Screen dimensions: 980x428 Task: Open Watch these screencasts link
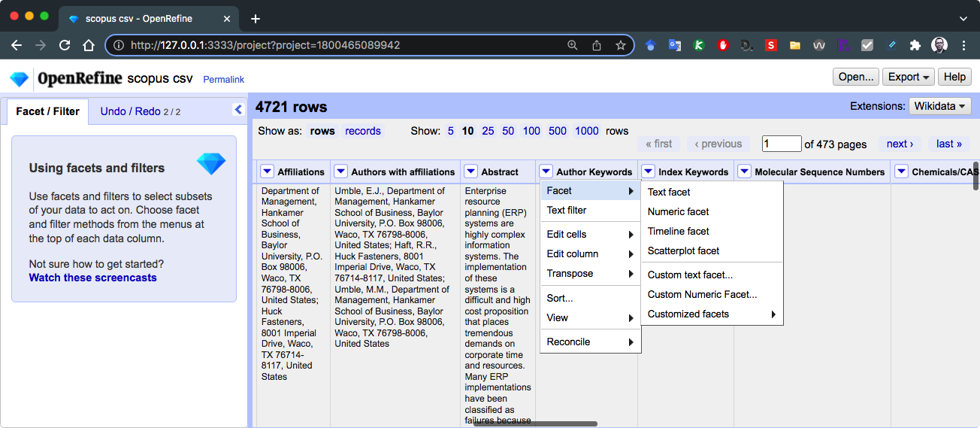click(93, 278)
